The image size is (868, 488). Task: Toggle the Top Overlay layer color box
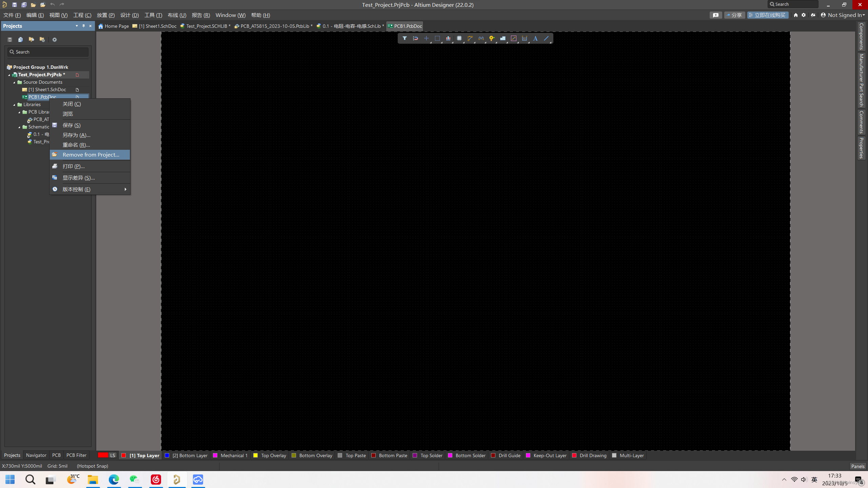point(256,455)
